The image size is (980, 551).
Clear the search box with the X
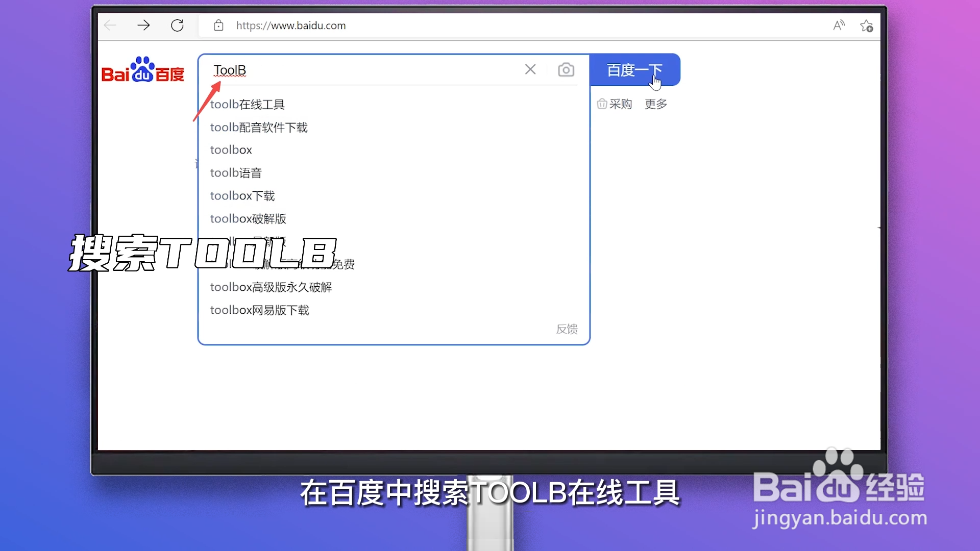pos(530,69)
